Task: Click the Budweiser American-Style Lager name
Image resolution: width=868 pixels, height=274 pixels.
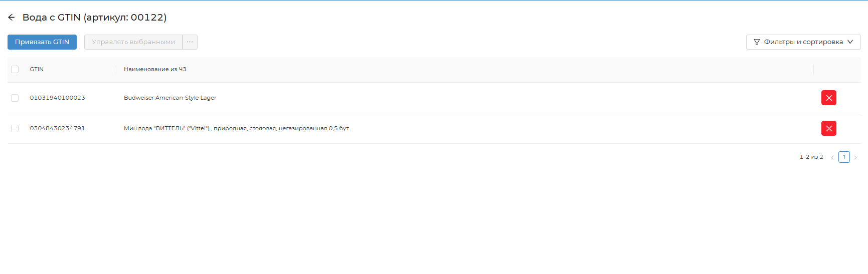Action: [x=170, y=98]
